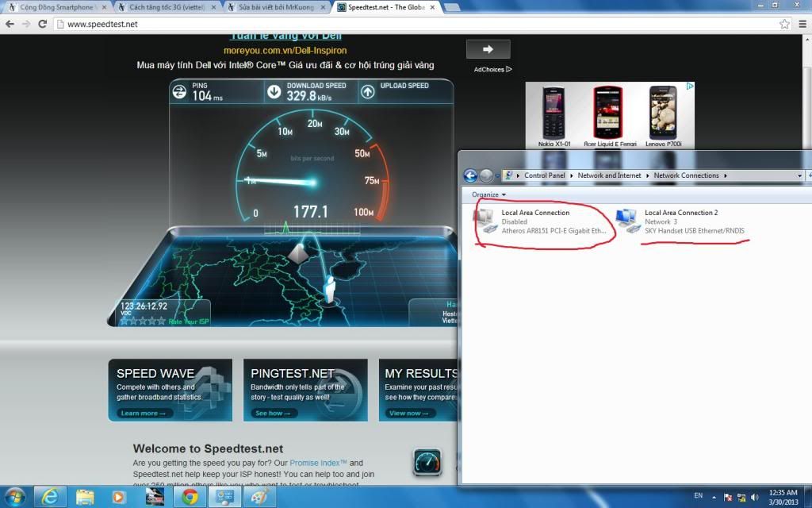Switch to the Cộng Đồng Smartphone tab
The width and height of the screenshot is (812, 508).
(56, 7)
